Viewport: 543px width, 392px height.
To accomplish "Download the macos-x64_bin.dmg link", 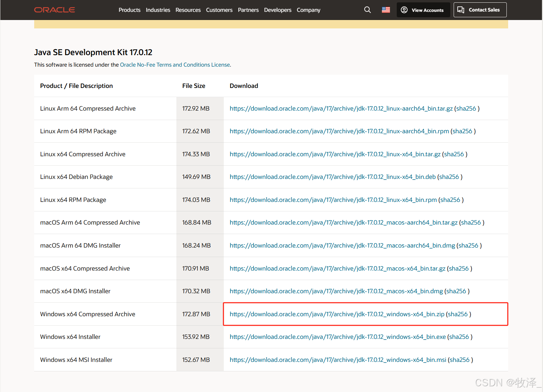I will point(336,291).
